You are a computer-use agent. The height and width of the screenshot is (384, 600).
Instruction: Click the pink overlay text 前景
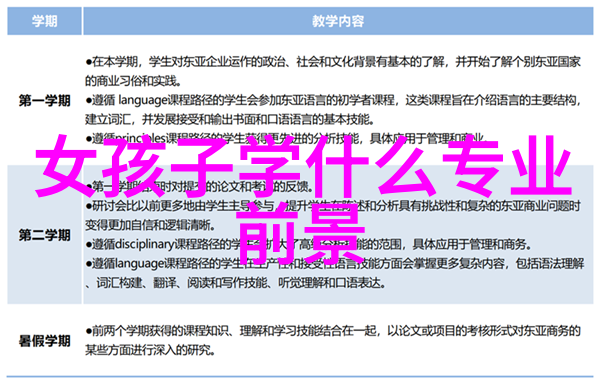coord(301,233)
